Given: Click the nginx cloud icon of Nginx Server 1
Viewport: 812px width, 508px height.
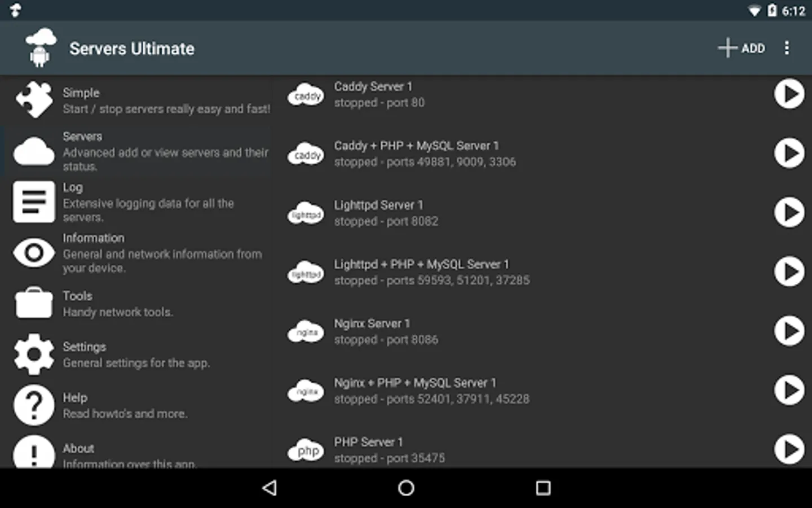Looking at the screenshot, I should [306, 332].
